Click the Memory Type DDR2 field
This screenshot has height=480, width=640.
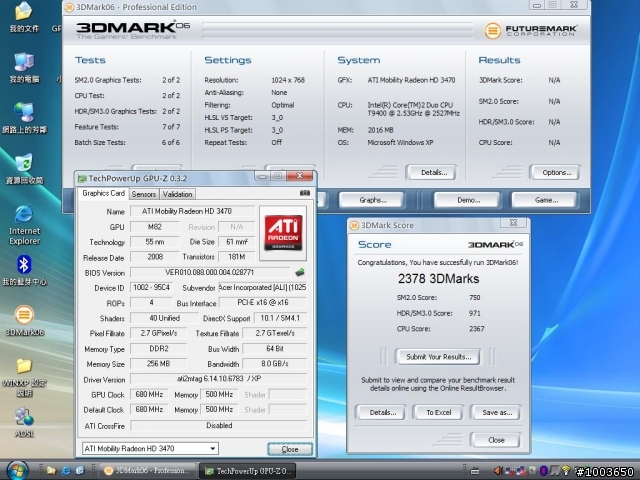[158, 349]
